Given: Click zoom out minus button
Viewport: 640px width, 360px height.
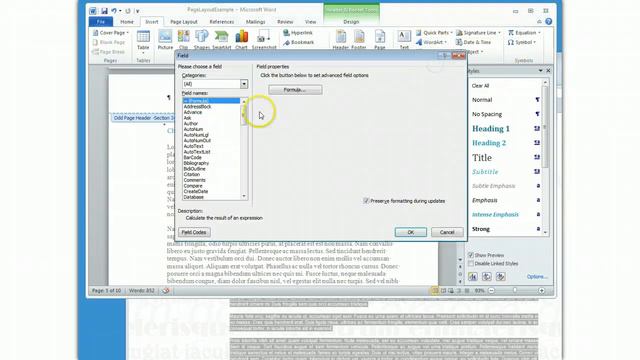Looking at the screenshot, I should tap(491, 291).
